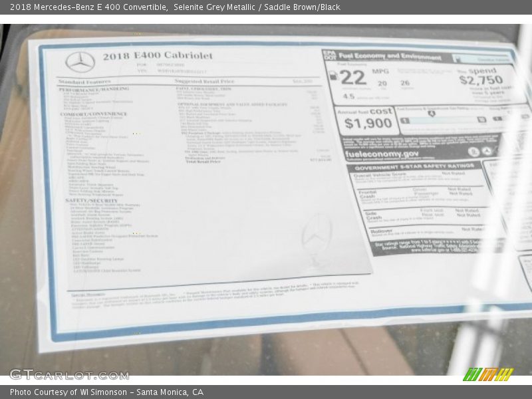Image resolution: width=532 pixels, height=399 pixels.
Task: Click 'PERFORMANCE/HANDLING' section title
Action: 94,89
